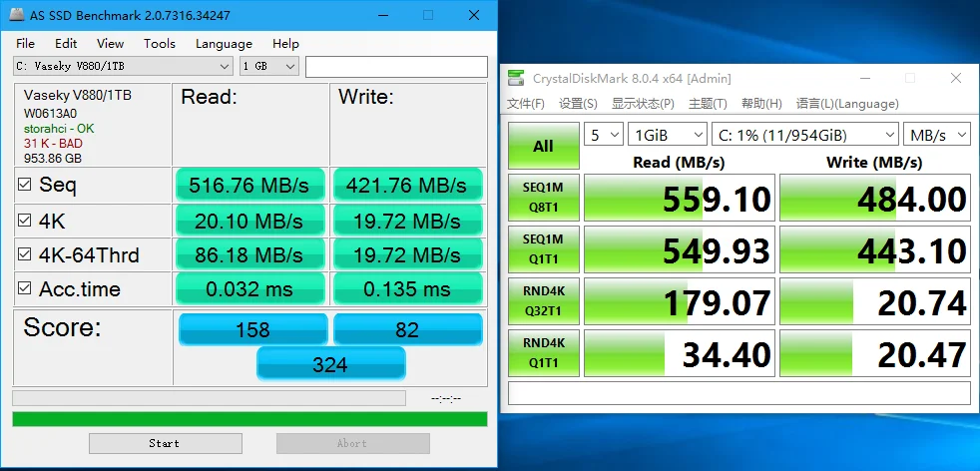Click the read access time 0.032 ms
The image size is (980, 471).
(250, 288)
